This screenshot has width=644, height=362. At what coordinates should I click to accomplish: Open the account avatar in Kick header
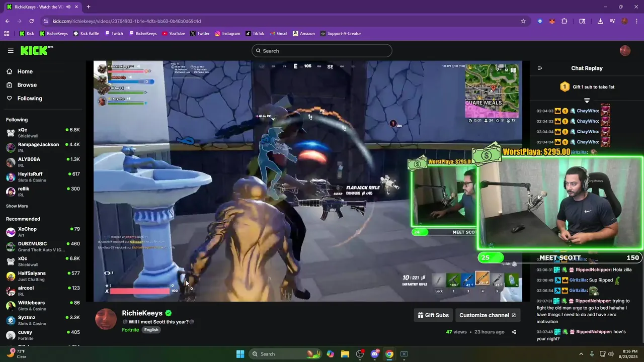pyautogui.click(x=625, y=51)
